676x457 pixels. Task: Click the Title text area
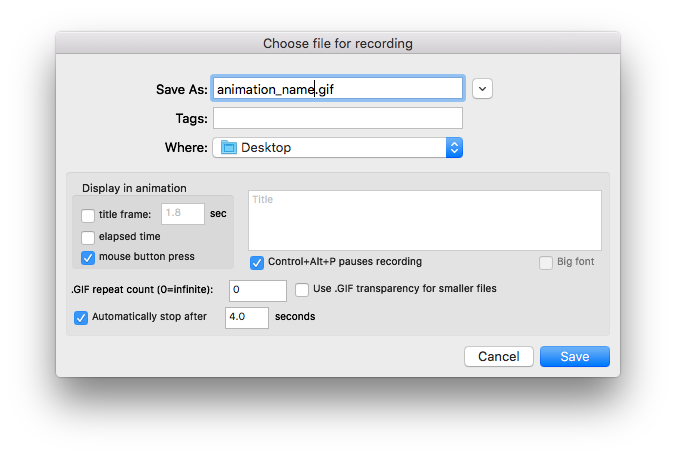pyautogui.click(x=425, y=220)
